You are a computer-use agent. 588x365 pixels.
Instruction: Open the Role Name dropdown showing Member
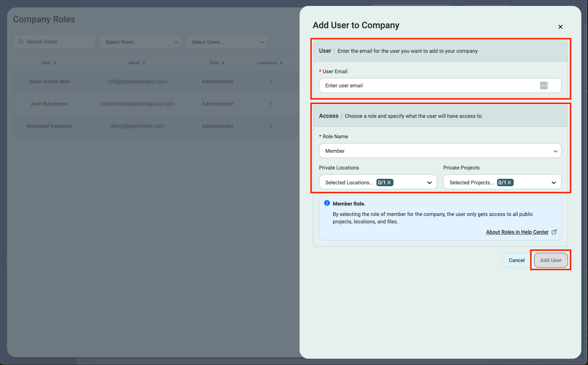click(x=440, y=151)
